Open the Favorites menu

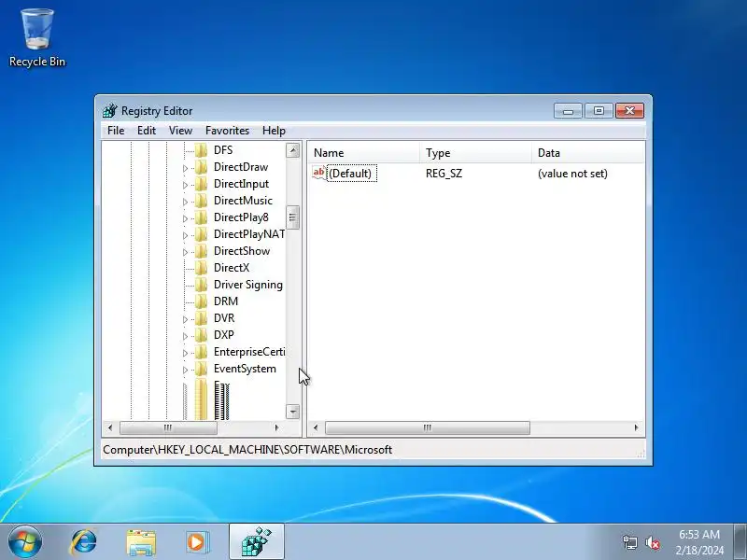pos(227,131)
